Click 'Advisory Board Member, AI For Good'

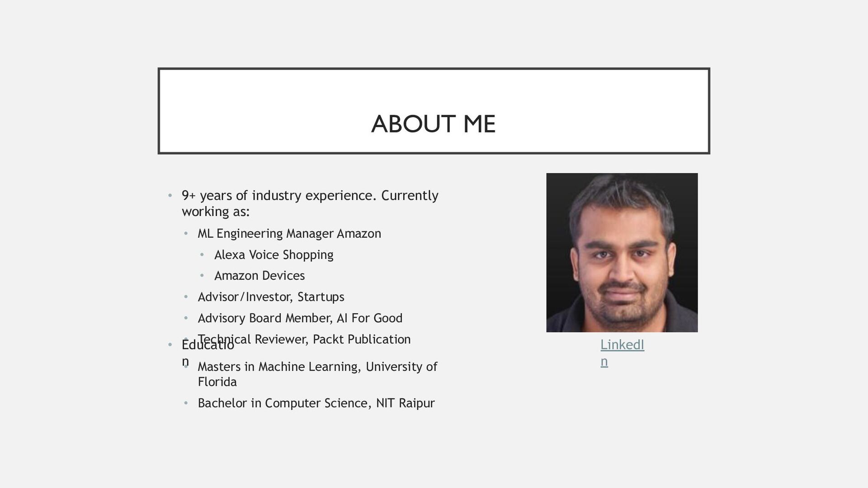point(300,318)
